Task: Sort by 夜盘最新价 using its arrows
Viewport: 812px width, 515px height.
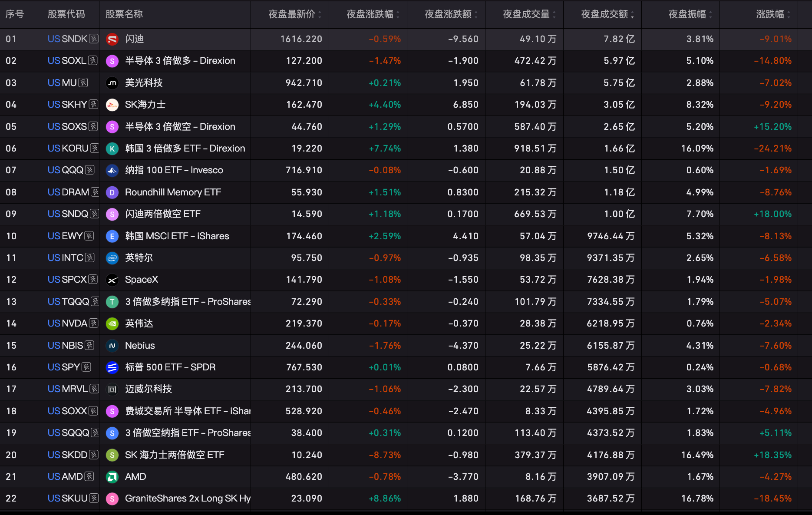Action: click(x=320, y=14)
